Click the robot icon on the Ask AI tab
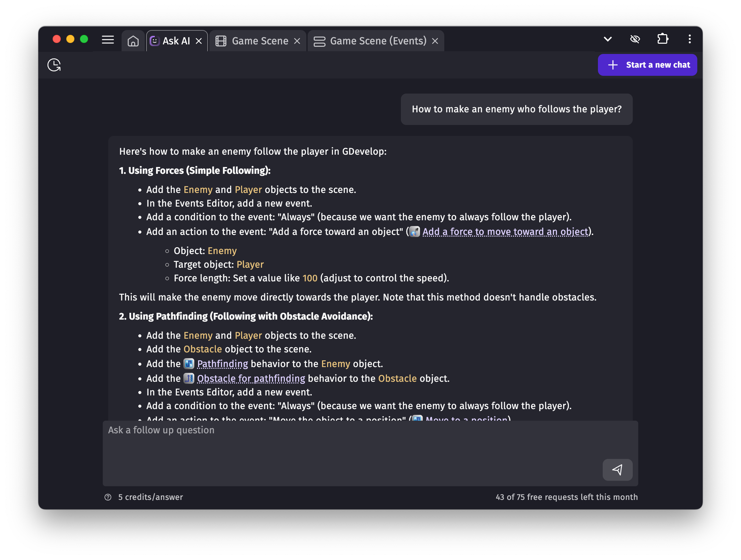The height and width of the screenshot is (560, 741). click(x=155, y=40)
